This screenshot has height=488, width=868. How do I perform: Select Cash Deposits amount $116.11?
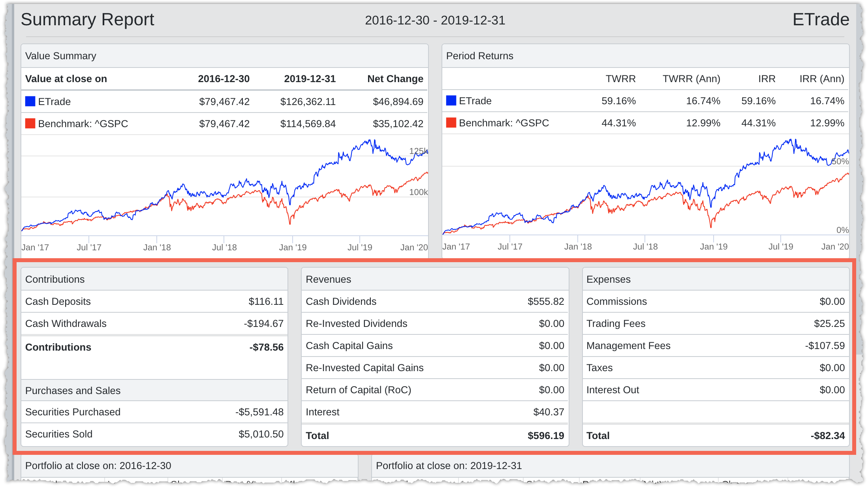266,301
